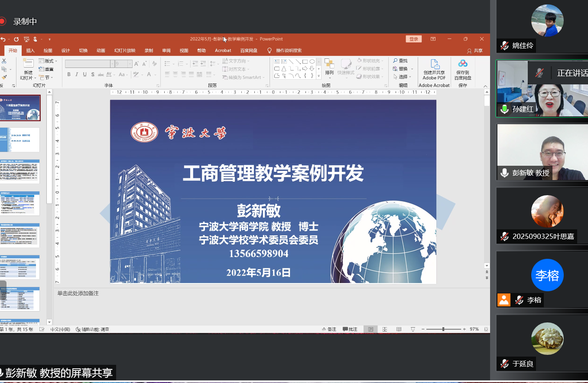Click the zoom slider in status bar
This screenshot has height=383, width=588.
[443, 329]
